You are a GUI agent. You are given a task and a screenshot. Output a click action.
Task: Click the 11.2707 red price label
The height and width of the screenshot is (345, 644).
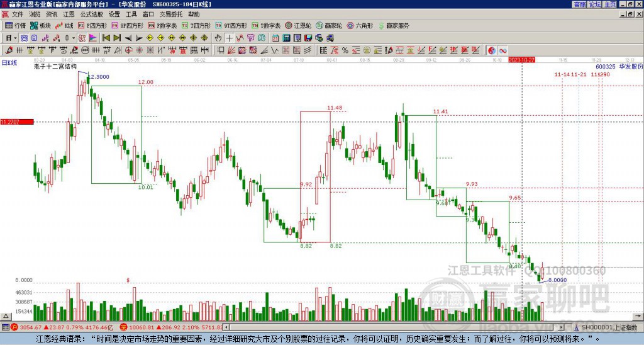tap(17, 122)
